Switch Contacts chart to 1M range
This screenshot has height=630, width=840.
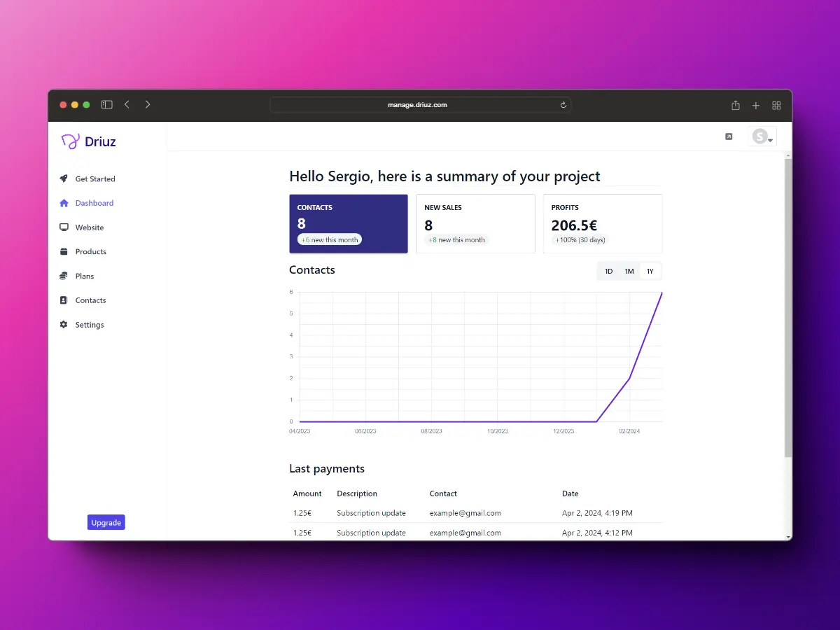[629, 272]
